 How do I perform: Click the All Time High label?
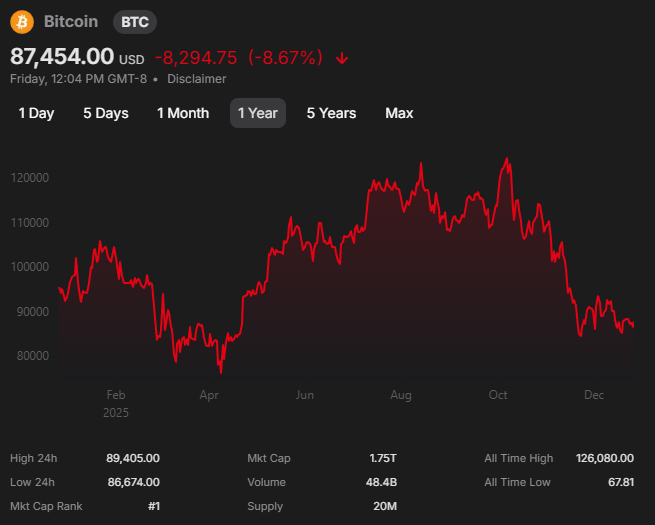[x=518, y=459]
